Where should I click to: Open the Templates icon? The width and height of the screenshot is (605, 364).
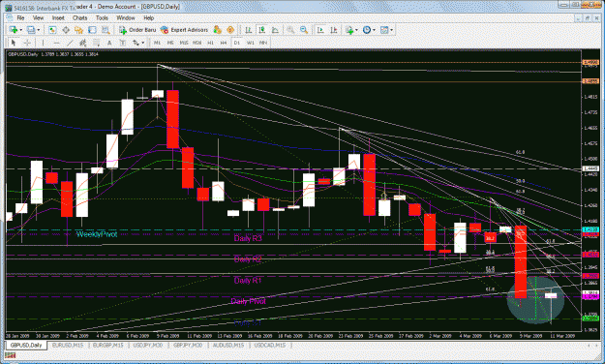[384, 30]
